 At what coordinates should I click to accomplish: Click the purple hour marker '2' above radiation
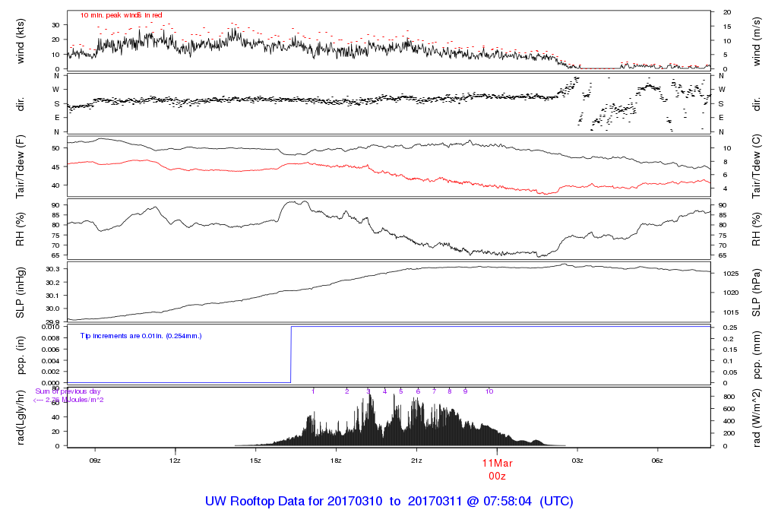[x=346, y=391]
